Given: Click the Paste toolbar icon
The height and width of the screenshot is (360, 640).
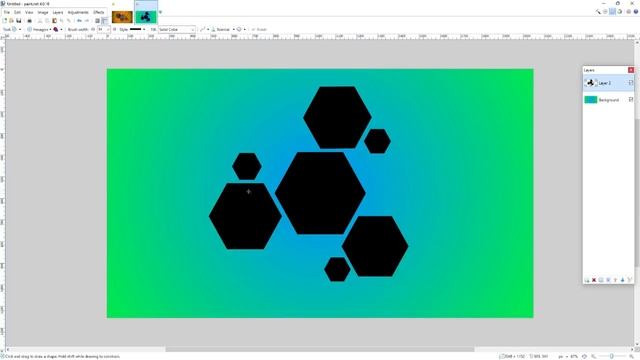Looking at the screenshot, I should [x=54, y=20].
